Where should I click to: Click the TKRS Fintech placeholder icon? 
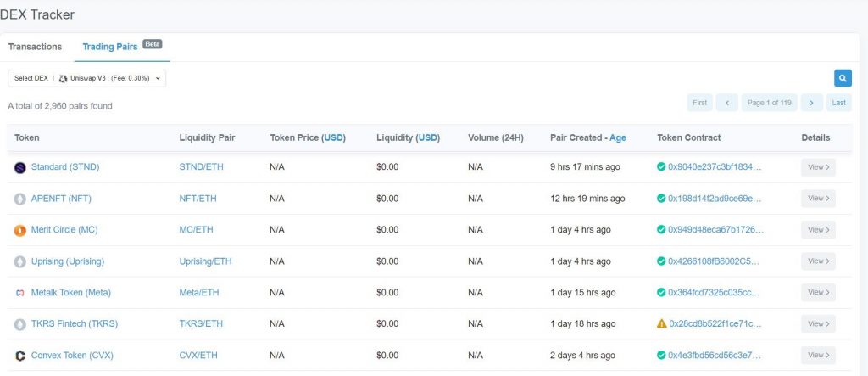(20, 324)
